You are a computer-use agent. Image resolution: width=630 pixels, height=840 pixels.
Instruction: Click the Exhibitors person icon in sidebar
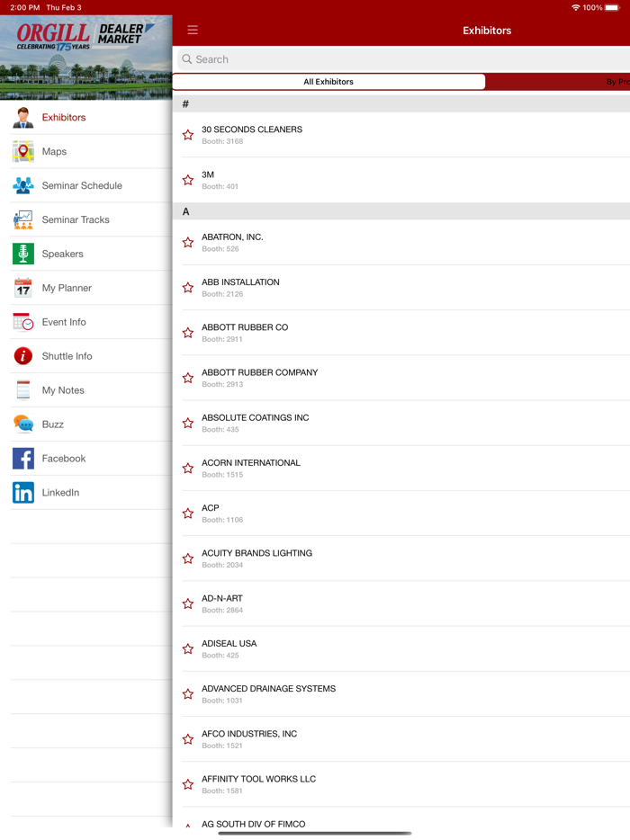pyautogui.click(x=23, y=117)
